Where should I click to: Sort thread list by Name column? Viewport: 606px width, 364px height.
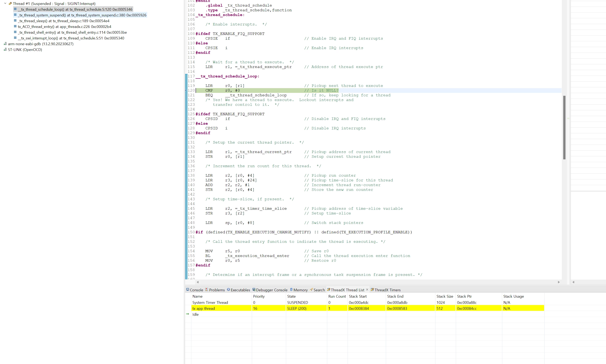click(221, 296)
